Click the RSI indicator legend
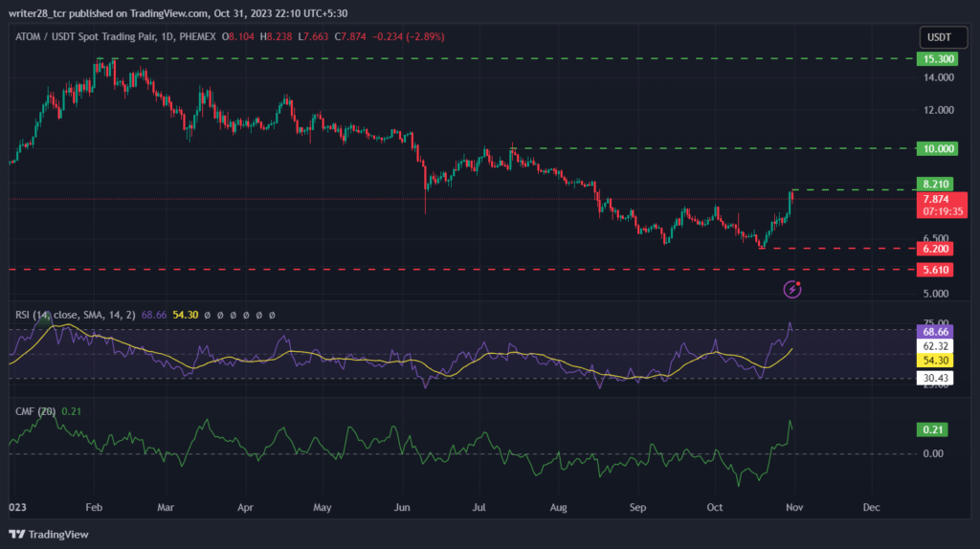The image size is (980, 549). click(x=75, y=315)
